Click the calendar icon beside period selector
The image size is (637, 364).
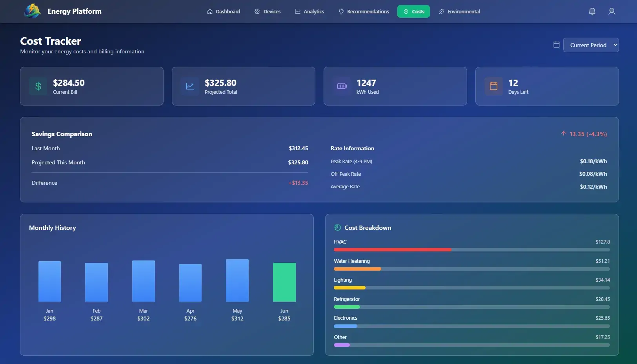556,45
